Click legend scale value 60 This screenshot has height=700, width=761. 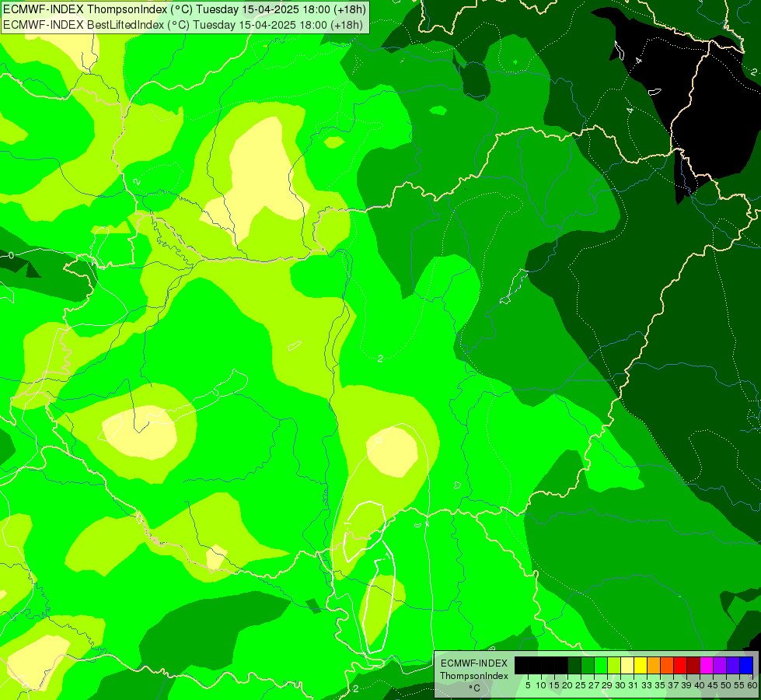click(752, 685)
